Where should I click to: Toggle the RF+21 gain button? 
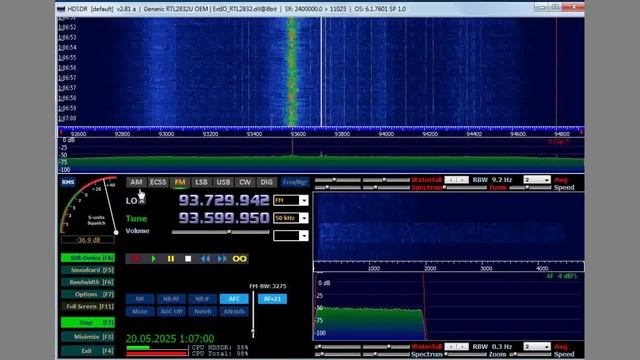272,299
